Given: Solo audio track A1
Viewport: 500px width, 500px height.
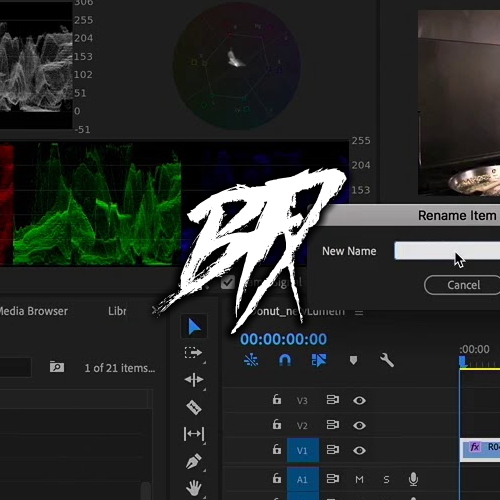Looking at the screenshot, I should coord(386,479).
